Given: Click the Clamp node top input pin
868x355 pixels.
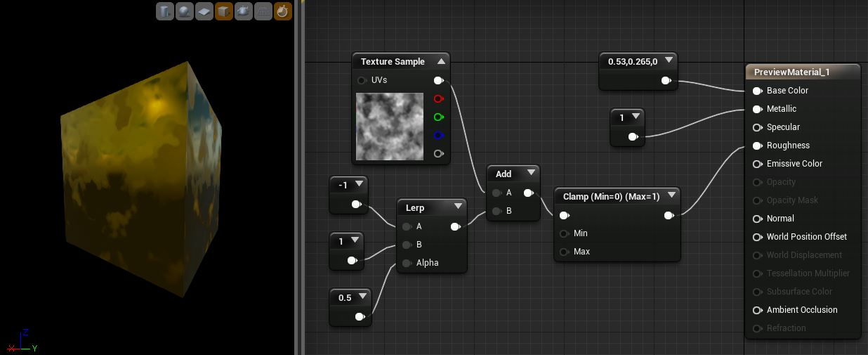Looking at the screenshot, I should (565, 215).
